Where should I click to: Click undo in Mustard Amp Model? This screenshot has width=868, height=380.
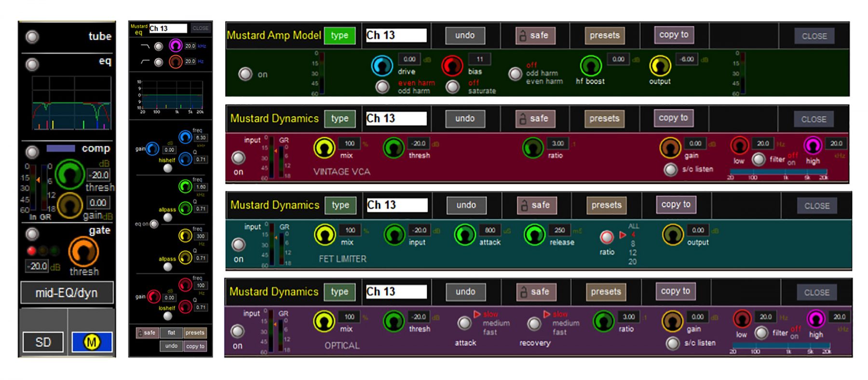(x=465, y=35)
